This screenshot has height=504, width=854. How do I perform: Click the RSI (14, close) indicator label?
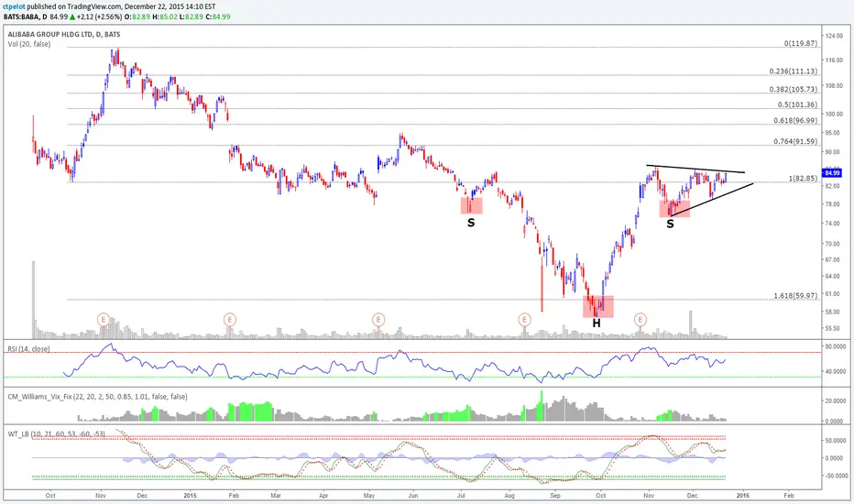click(x=29, y=349)
